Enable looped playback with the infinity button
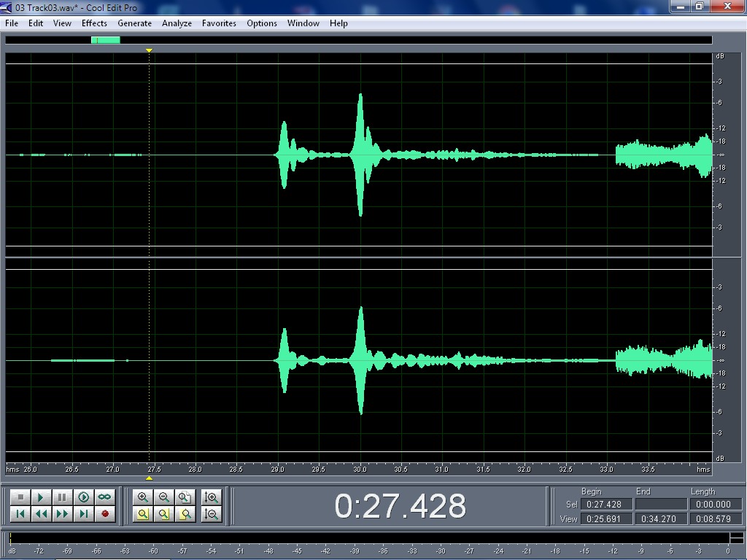Image resolution: width=747 pixels, height=560 pixels. coord(104,497)
